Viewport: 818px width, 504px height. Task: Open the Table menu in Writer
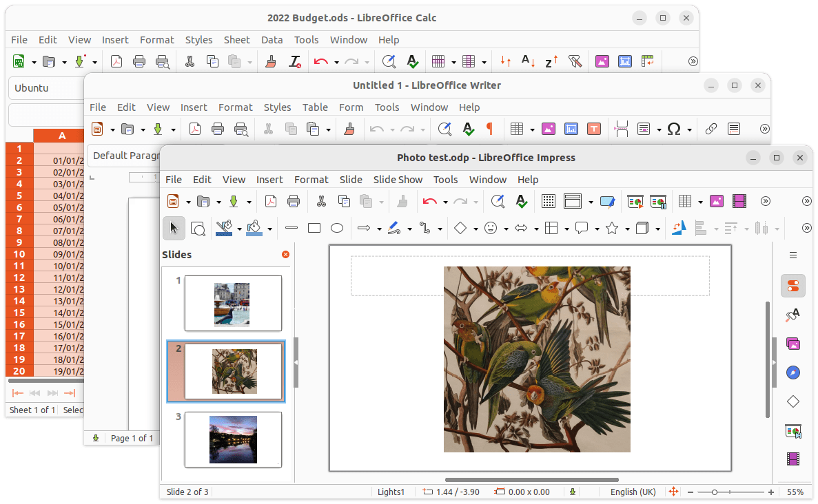pyautogui.click(x=315, y=107)
